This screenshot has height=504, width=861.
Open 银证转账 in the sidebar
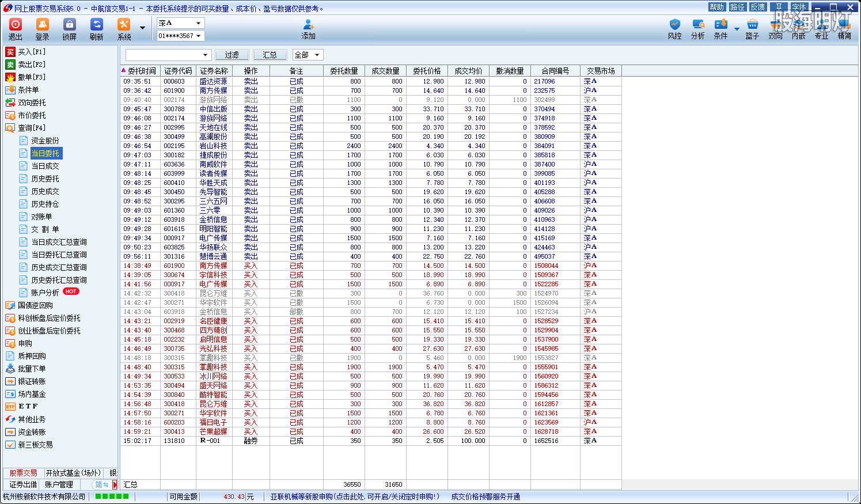click(26, 381)
